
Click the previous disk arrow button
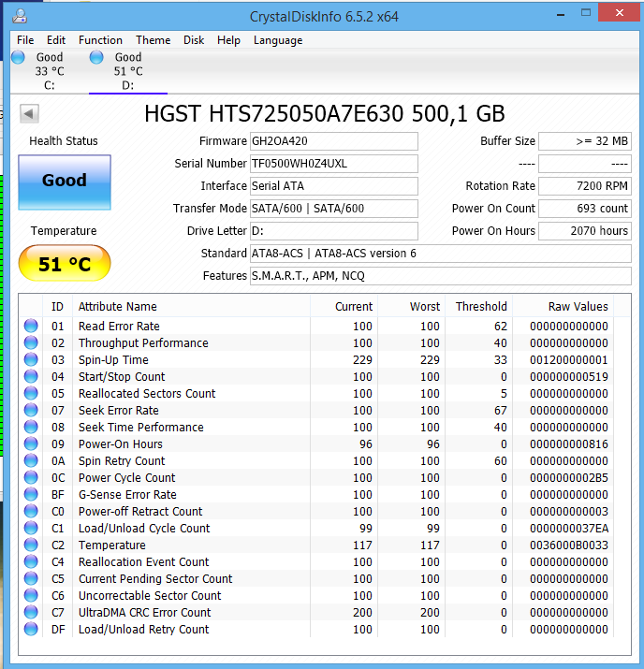(x=29, y=113)
